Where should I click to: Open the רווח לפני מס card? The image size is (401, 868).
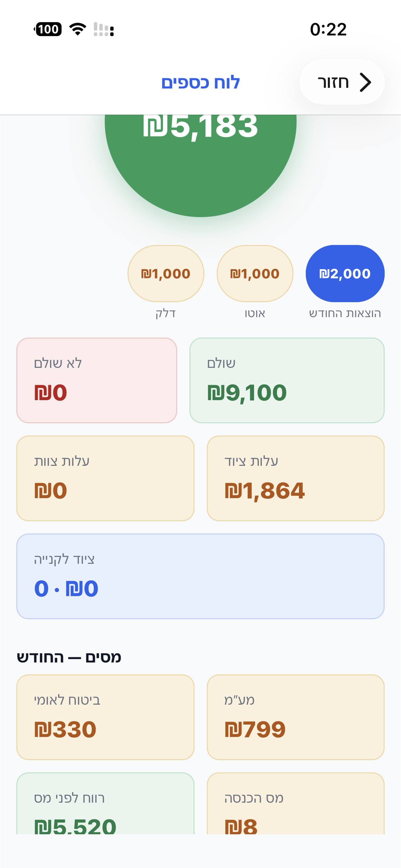pyautogui.click(x=106, y=803)
